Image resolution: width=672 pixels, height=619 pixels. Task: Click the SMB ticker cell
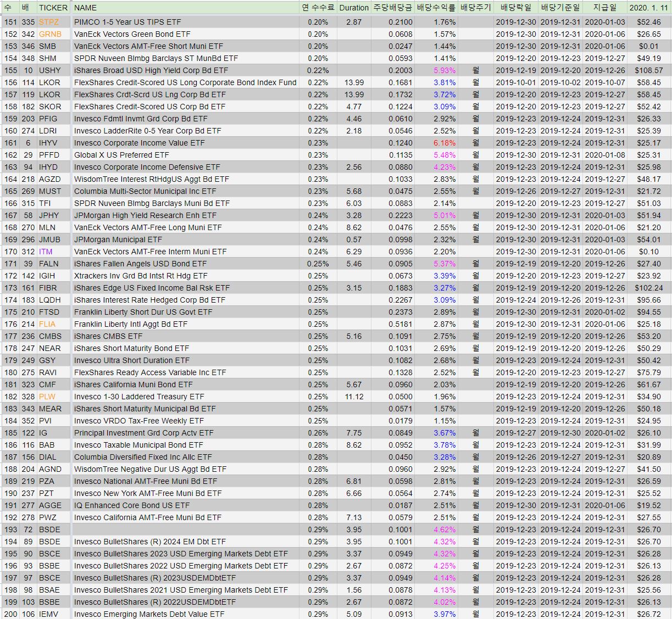[x=53, y=46]
